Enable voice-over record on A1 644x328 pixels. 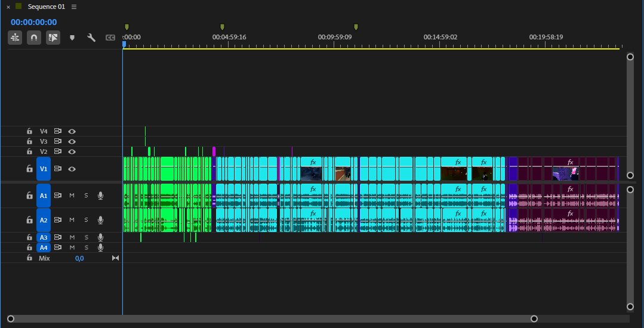click(x=100, y=196)
